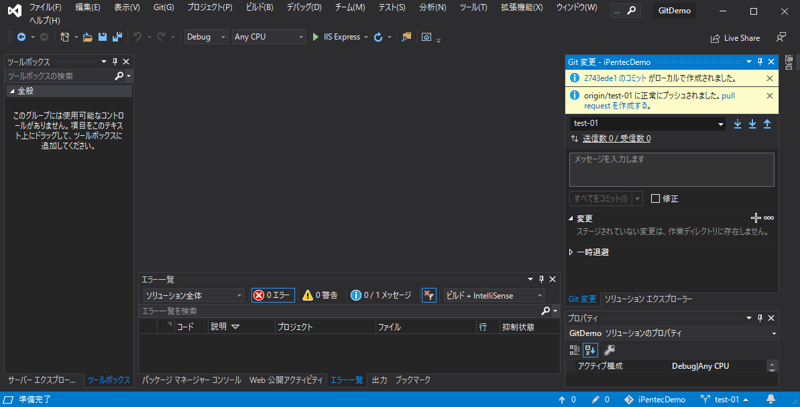Click the navigate backward toolbar icon
Screen dimensions: 800x407
(x=21, y=37)
